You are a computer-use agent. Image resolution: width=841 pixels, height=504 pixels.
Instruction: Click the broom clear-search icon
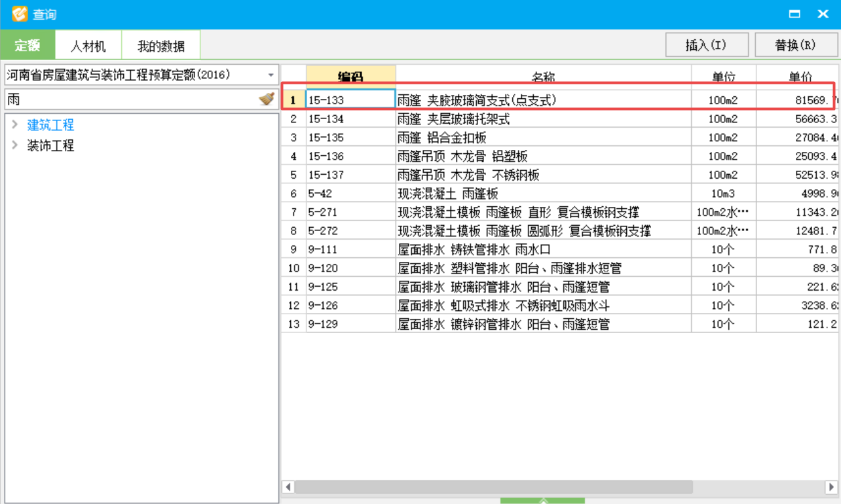point(267,99)
